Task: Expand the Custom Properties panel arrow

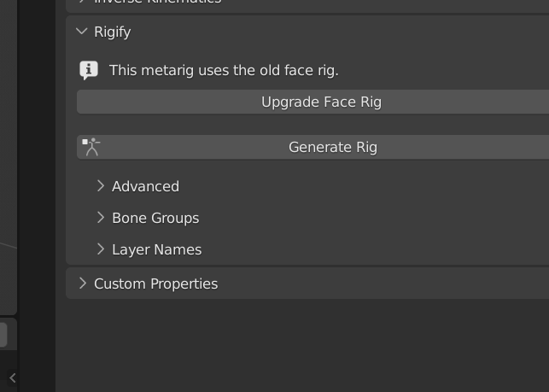Action: tap(83, 284)
